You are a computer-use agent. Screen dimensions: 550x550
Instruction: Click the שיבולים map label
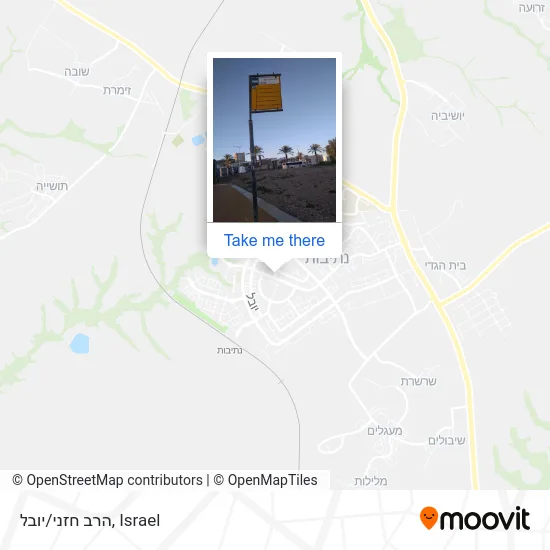pyautogui.click(x=447, y=440)
